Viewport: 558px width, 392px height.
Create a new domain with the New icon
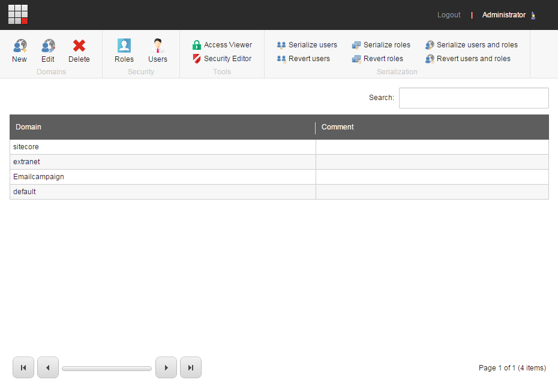pyautogui.click(x=19, y=51)
